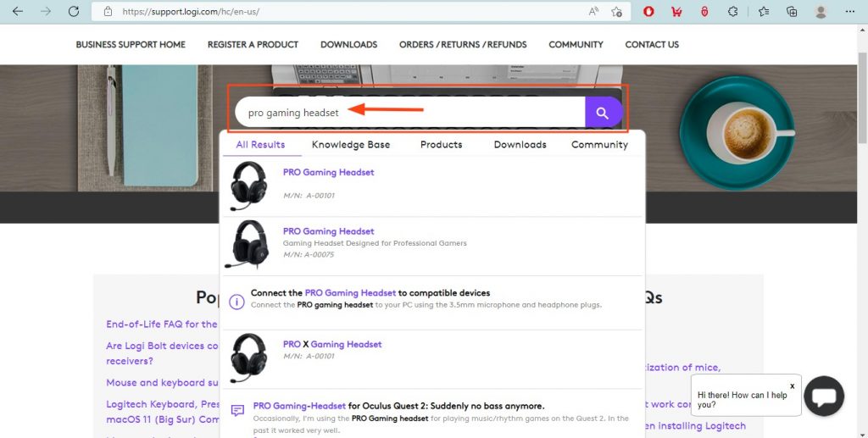Viewport: 868px width, 438px height.
Task: Open browser extensions puzzle icon
Action: coord(734,12)
